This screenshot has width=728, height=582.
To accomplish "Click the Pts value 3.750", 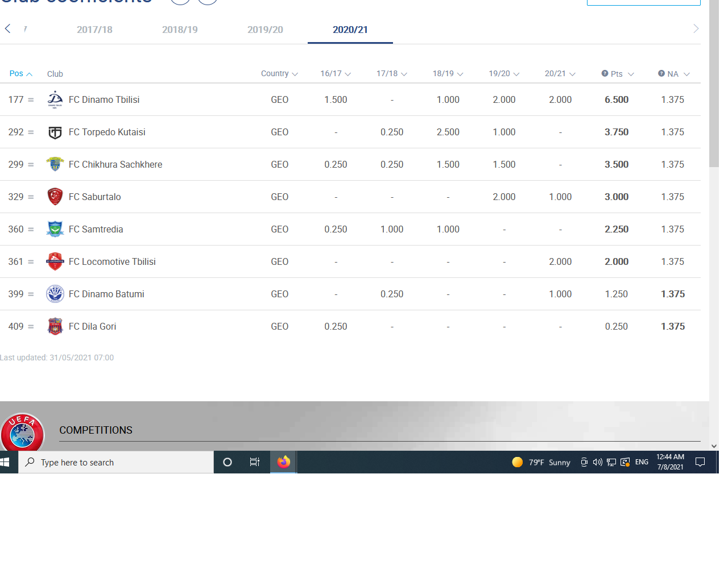I will (x=617, y=132).
